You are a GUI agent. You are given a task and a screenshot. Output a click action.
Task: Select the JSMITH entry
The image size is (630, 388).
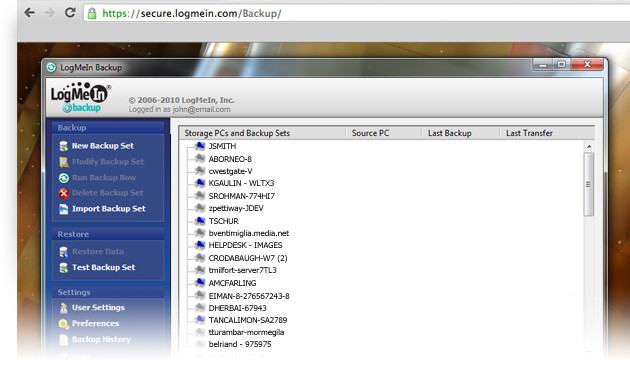222,146
